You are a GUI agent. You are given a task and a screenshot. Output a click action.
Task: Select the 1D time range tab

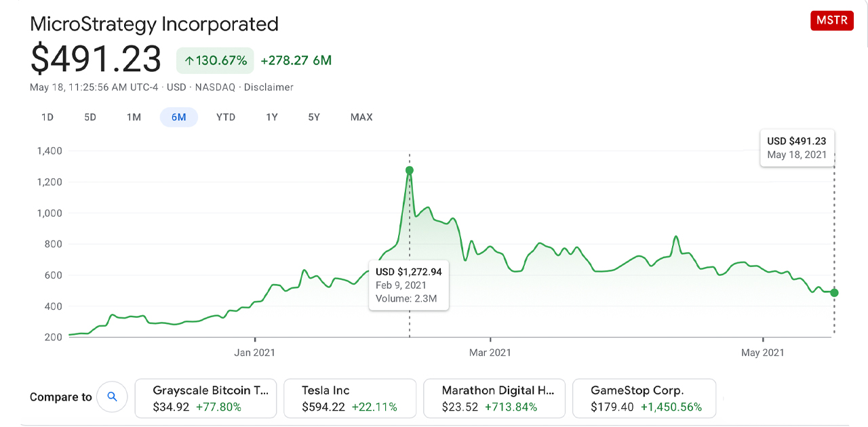(x=47, y=117)
